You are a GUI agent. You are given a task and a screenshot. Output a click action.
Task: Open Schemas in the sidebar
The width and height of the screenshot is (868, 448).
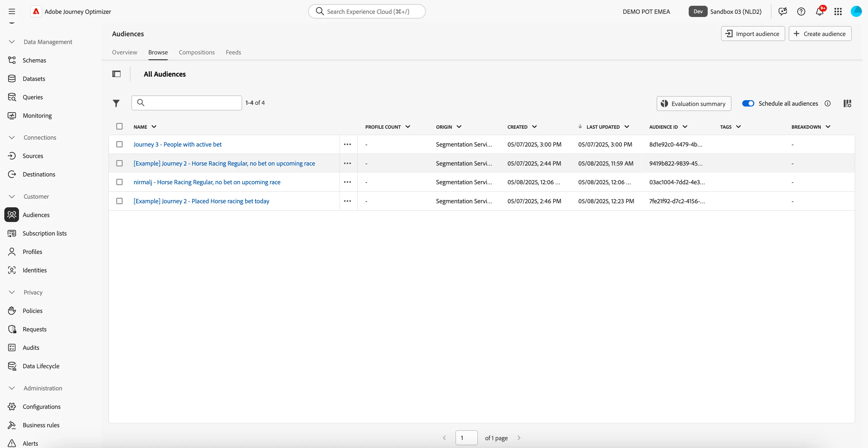click(34, 60)
